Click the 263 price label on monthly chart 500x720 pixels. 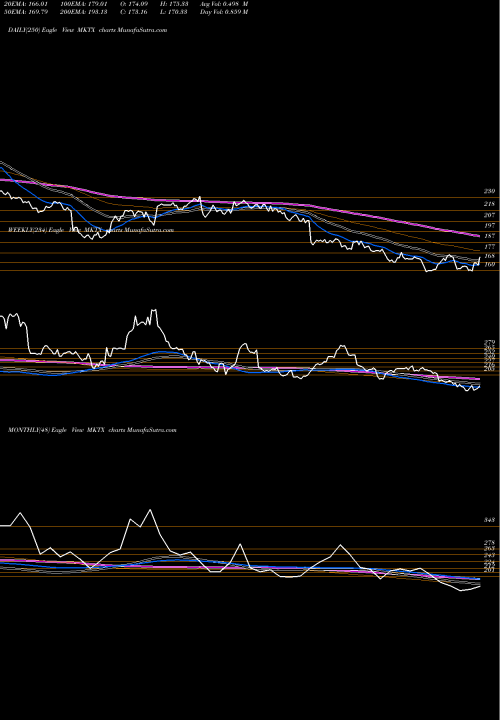click(x=489, y=548)
